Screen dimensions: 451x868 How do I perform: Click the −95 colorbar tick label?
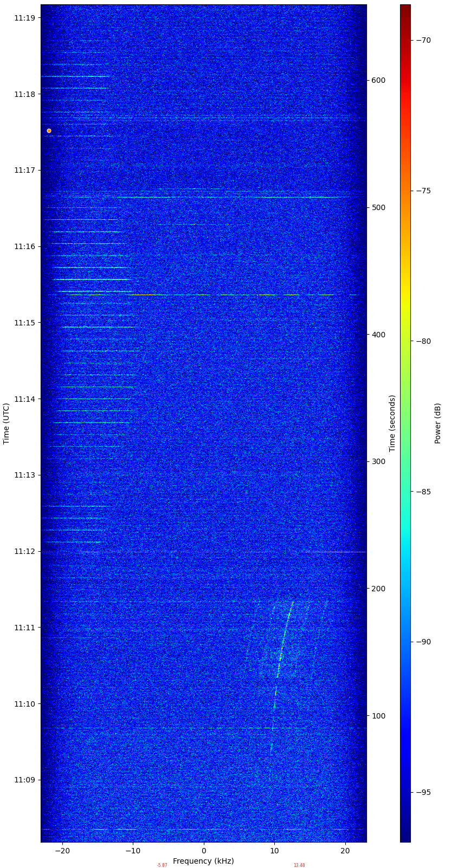click(x=423, y=792)
